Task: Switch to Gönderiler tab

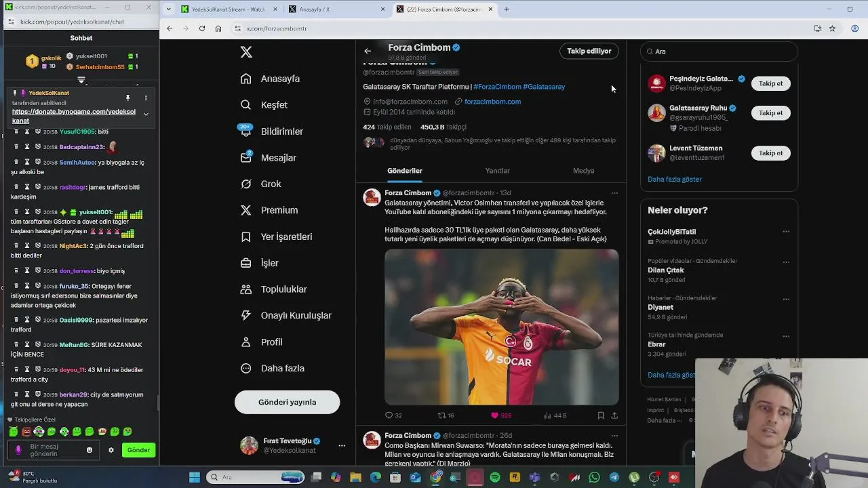Action: (405, 171)
